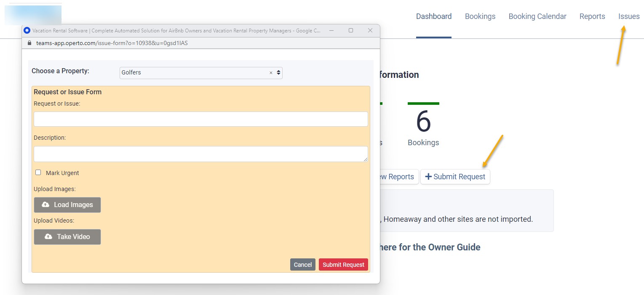Viewport: 644px width, 295px height.
Task: Cancel the request form
Action: [302, 265]
